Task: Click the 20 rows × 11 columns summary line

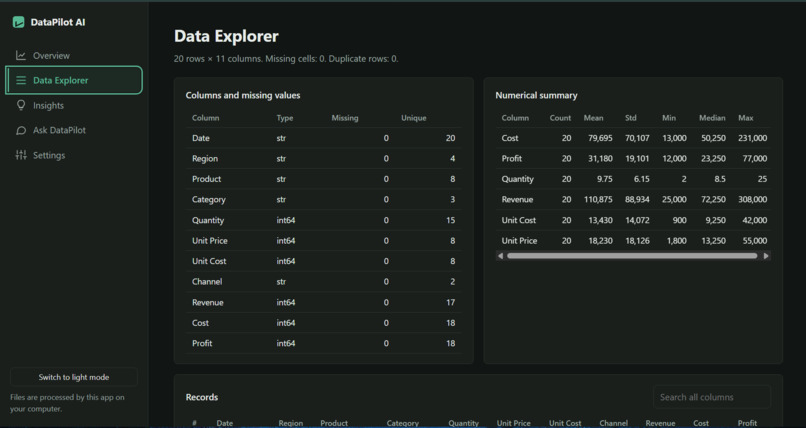Action: coord(286,59)
